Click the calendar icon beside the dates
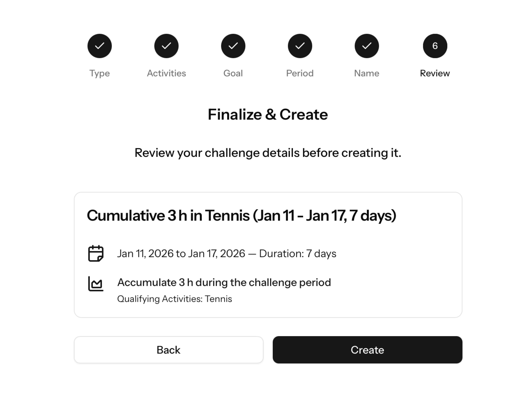 coord(96,254)
